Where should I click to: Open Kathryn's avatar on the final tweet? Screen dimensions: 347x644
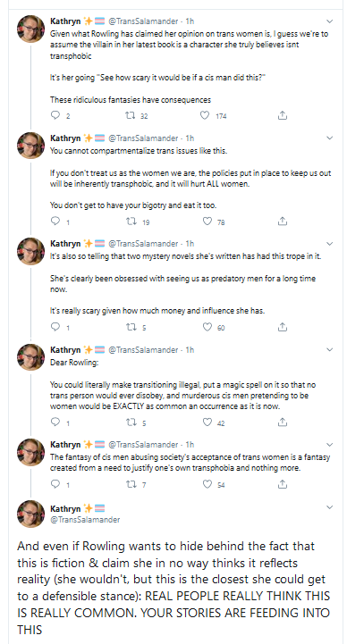[x=30, y=514]
